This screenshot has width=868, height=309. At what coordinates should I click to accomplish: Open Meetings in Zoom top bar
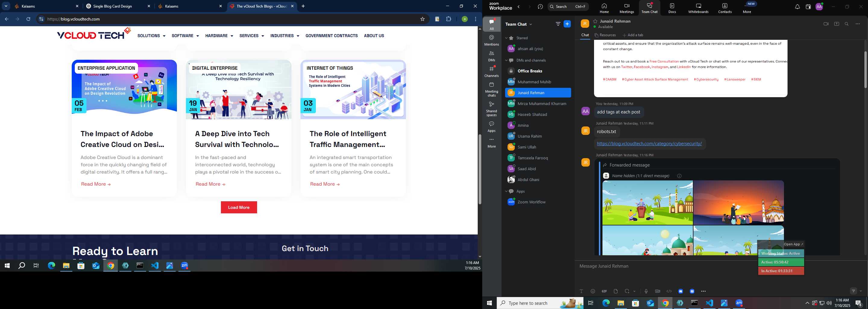pos(627,8)
